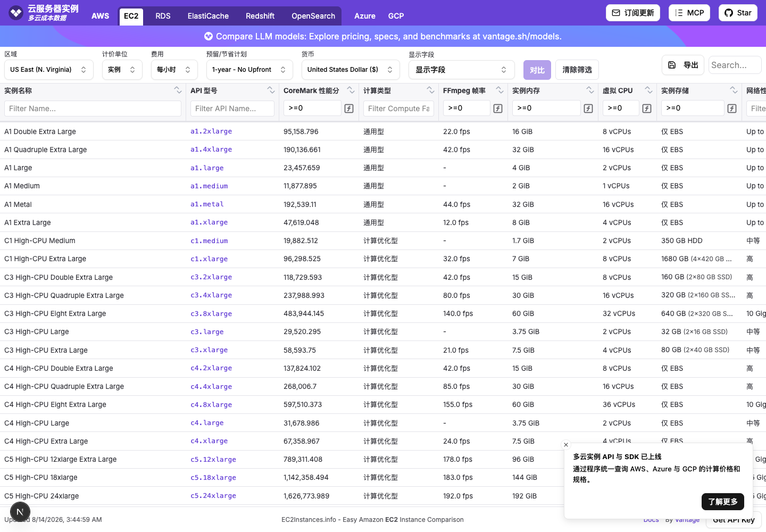Image resolution: width=766 pixels, height=532 pixels.
Task: Click the 订阅更新 button
Action: pyautogui.click(x=633, y=13)
